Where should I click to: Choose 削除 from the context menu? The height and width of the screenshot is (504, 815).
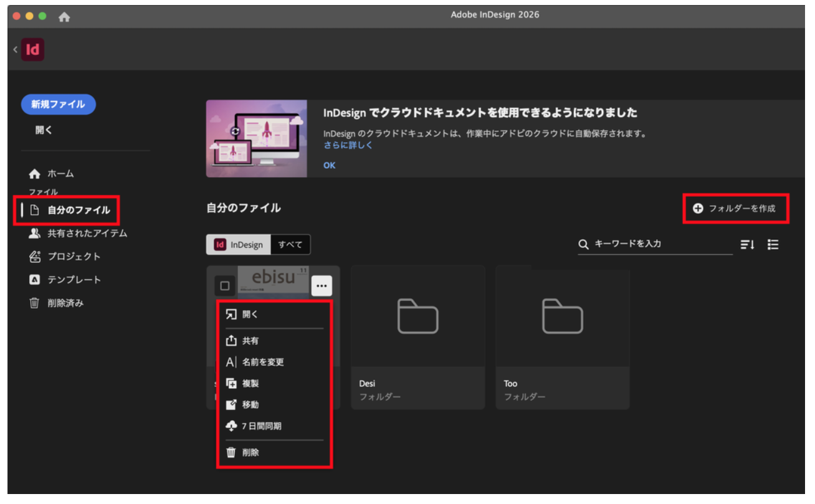250,453
